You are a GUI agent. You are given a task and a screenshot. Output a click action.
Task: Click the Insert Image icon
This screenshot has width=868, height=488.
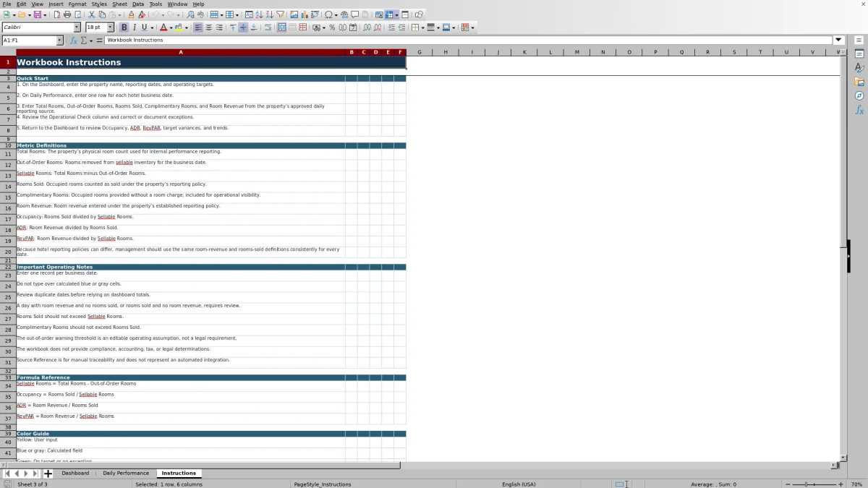tap(294, 14)
